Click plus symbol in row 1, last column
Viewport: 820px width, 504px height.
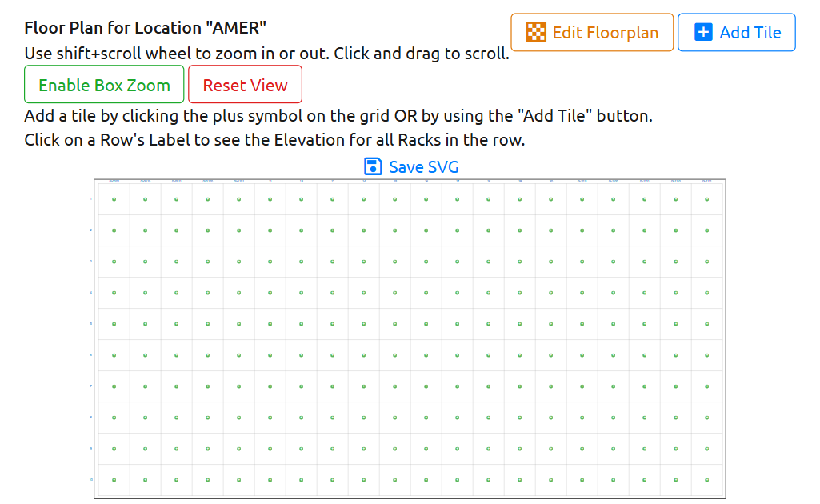tap(707, 199)
